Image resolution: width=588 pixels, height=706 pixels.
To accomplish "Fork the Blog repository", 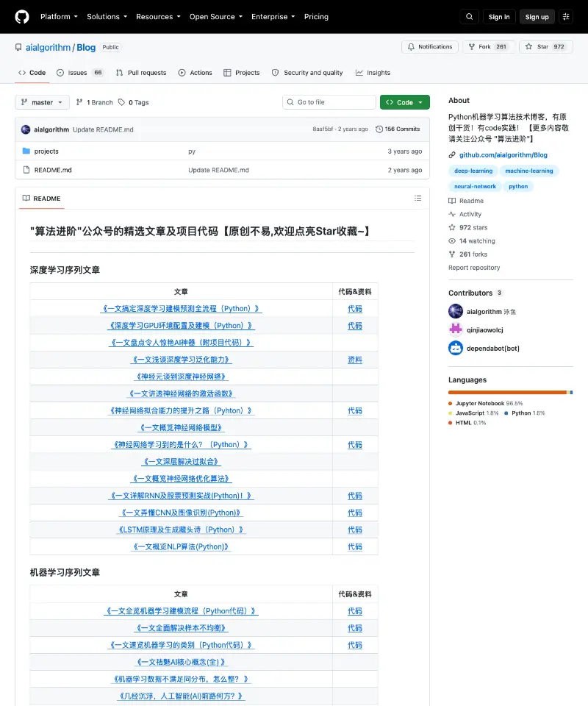I will [488, 47].
